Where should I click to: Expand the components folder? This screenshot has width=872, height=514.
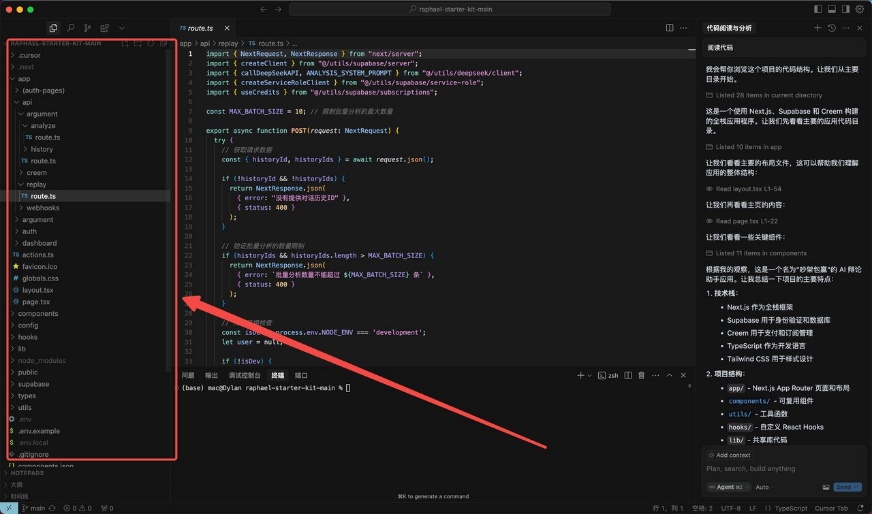point(38,314)
